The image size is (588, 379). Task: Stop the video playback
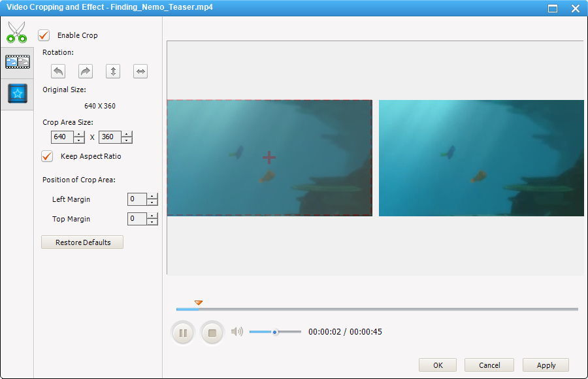tap(212, 333)
